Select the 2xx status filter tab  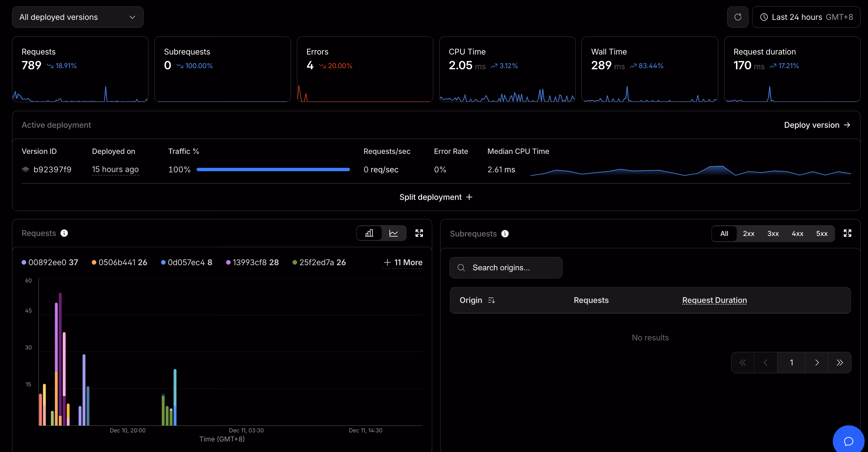click(x=748, y=234)
